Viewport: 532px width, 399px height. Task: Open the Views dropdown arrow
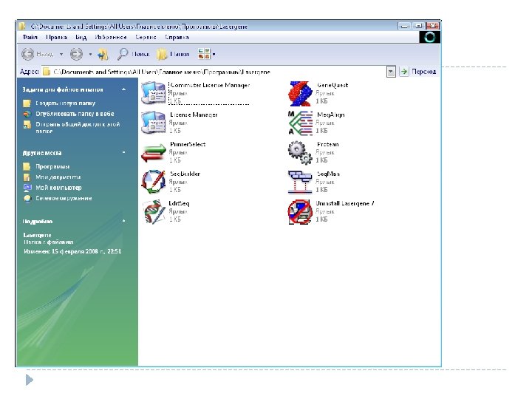(x=214, y=54)
